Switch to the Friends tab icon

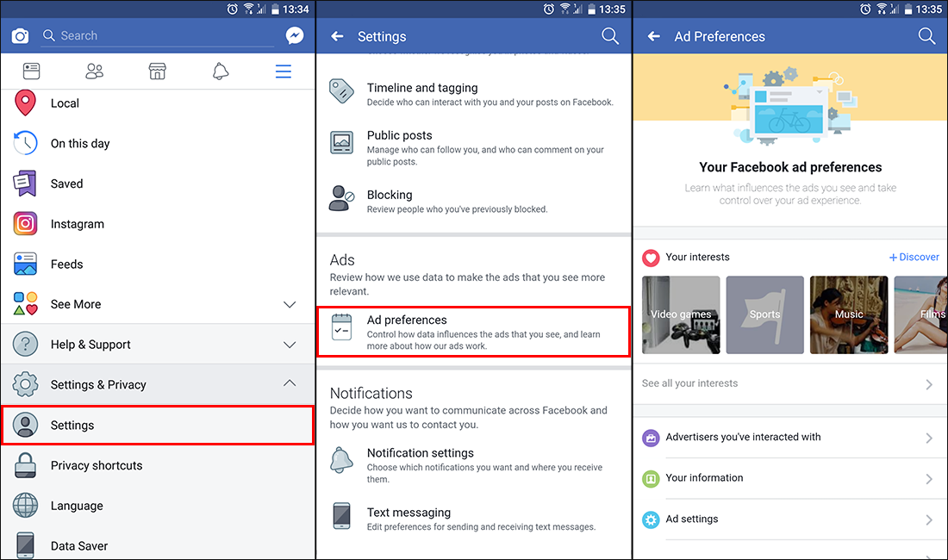[x=94, y=72]
